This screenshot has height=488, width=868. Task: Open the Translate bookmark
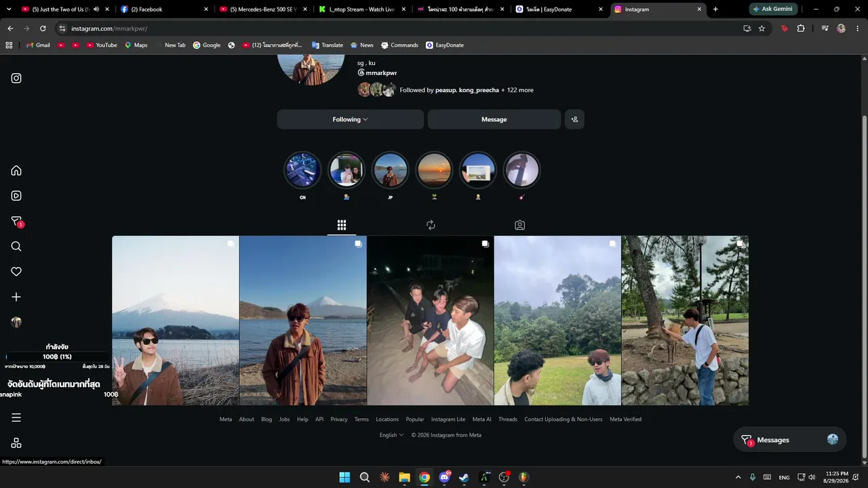pyautogui.click(x=327, y=45)
